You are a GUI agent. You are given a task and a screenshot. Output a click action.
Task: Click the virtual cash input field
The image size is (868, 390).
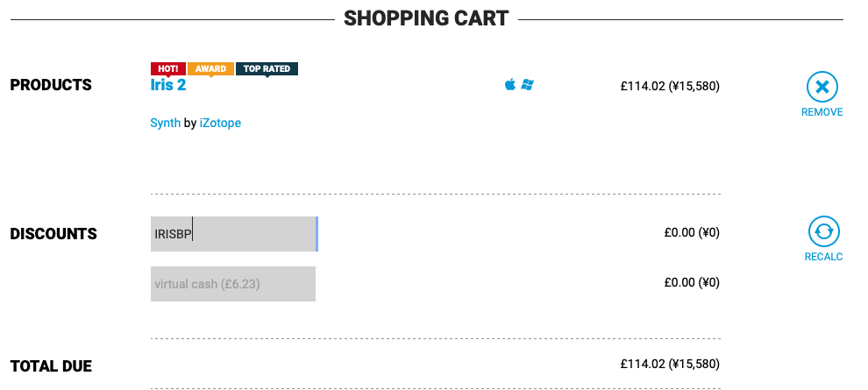[x=233, y=284]
